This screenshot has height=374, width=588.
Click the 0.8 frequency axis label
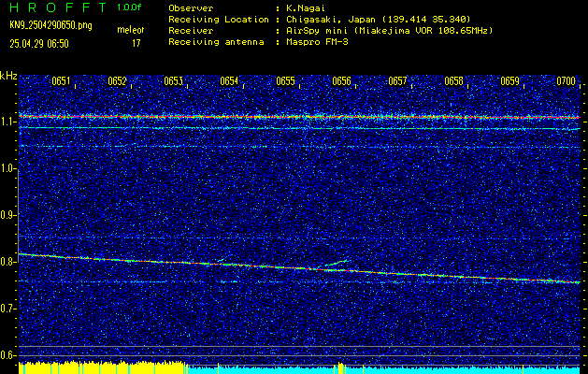[x=7, y=262]
